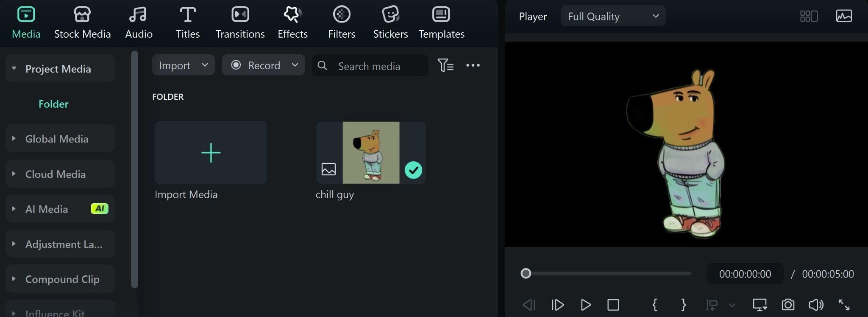Click the character in the player preview
The height and width of the screenshot is (317, 868).
click(676, 154)
